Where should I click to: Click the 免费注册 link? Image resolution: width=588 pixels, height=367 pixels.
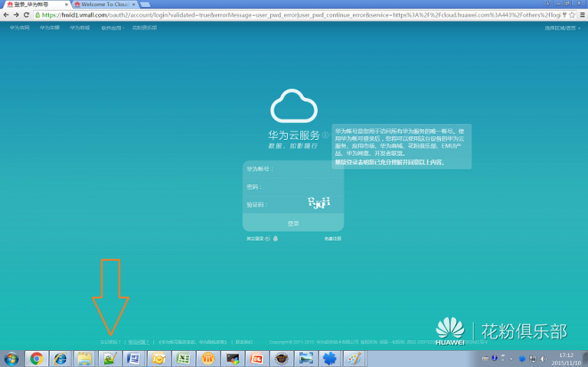pos(332,239)
